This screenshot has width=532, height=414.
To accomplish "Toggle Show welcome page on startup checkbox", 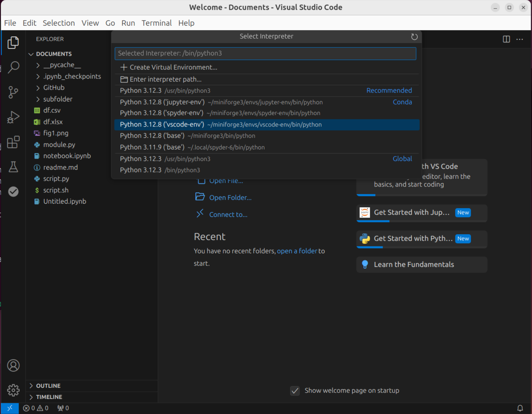I will tap(295, 391).
